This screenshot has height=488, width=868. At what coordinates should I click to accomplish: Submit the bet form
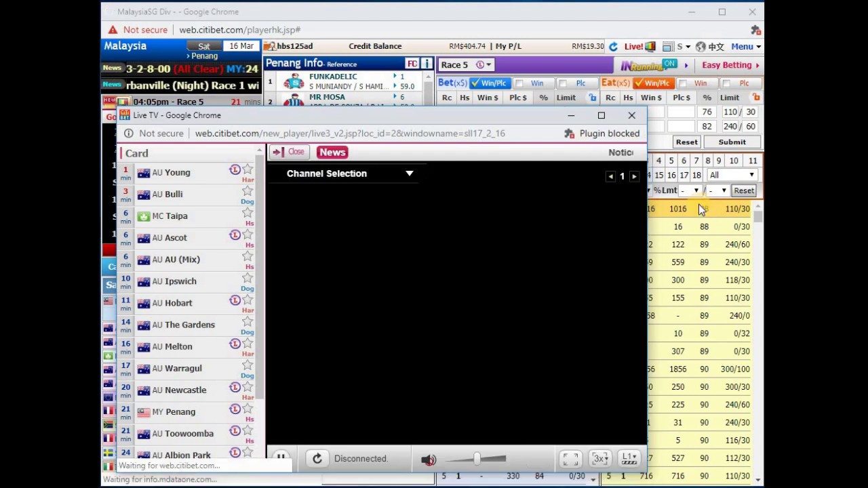pyautogui.click(x=732, y=142)
